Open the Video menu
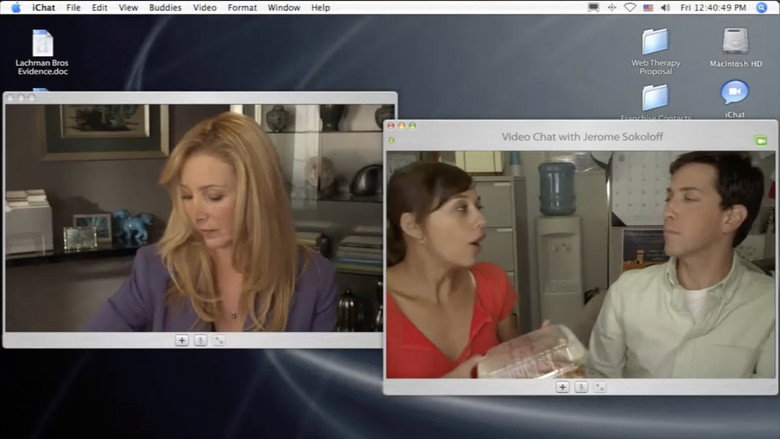 coord(204,7)
